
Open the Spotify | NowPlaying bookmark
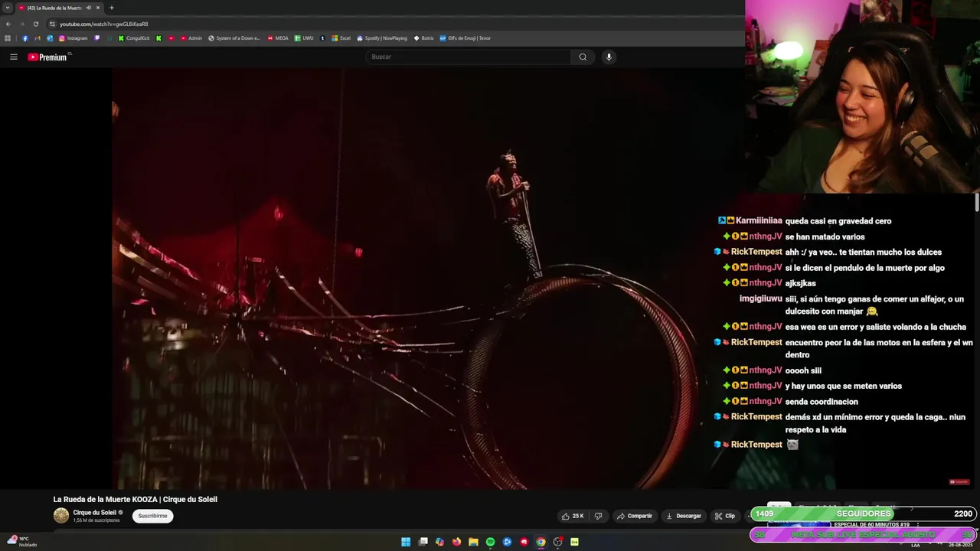click(382, 38)
